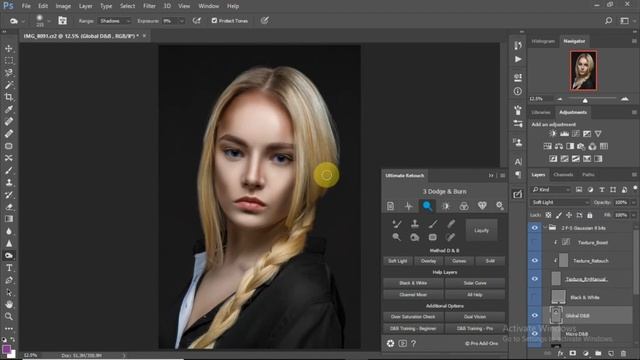Click the Over Saturation Check button
The height and width of the screenshot is (360, 640).
coord(413,317)
